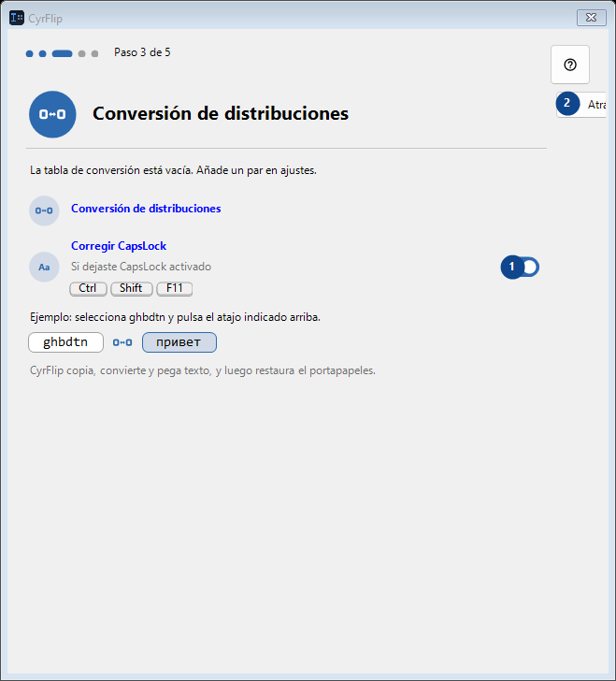The height and width of the screenshot is (681, 616).
Task: Select the active third step indicator pill
Action: 62,54
